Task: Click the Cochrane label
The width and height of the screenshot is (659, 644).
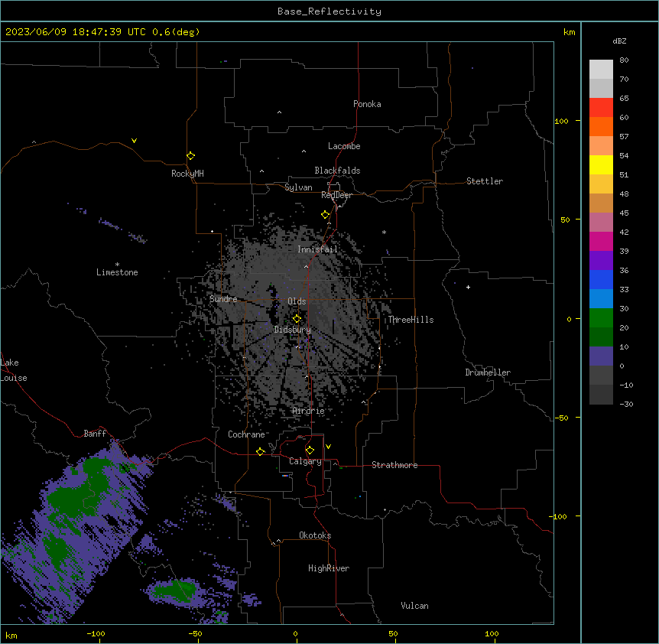Action: (x=246, y=434)
